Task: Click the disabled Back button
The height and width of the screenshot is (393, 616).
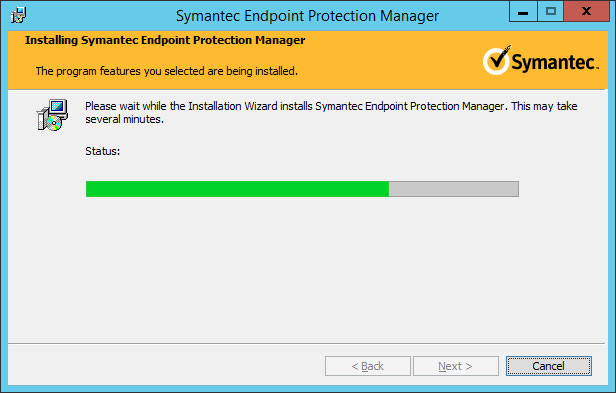Action: click(x=368, y=366)
